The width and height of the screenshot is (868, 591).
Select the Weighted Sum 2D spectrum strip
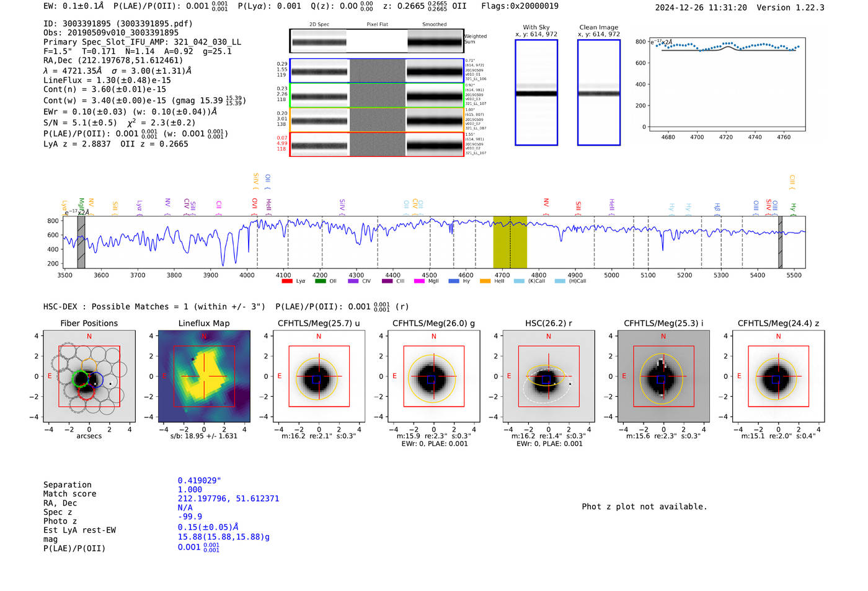(x=377, y=41)
